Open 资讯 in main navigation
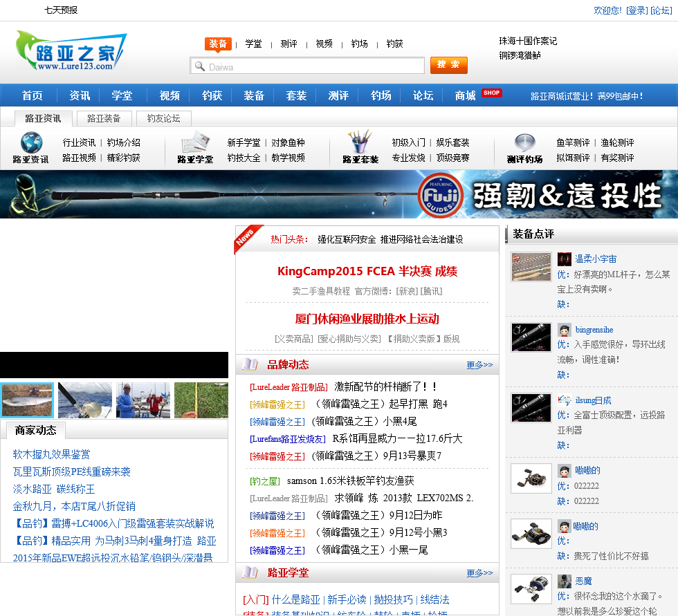 80,95
